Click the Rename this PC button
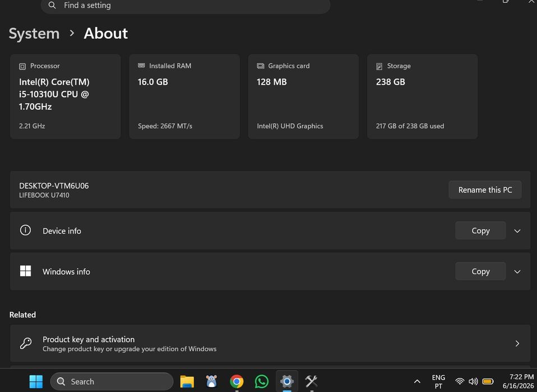537x392 pixels. pos(485,190)
